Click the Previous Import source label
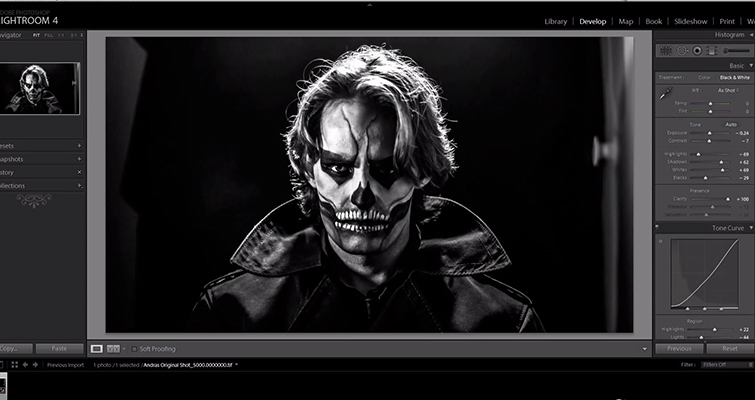Screen dimensions: 755x400 pos(65,365)
